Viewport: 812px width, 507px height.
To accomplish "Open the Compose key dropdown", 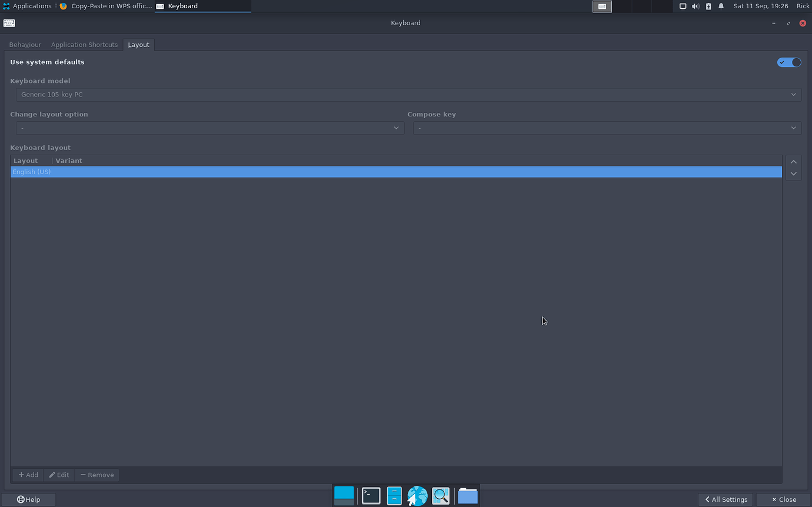I will [x=607, y=128].
